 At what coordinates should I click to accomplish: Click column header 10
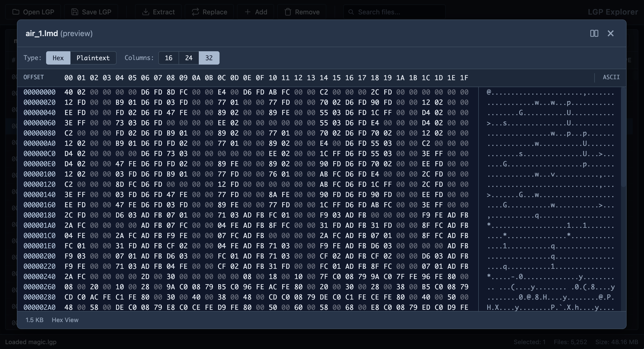click(273, 78)
